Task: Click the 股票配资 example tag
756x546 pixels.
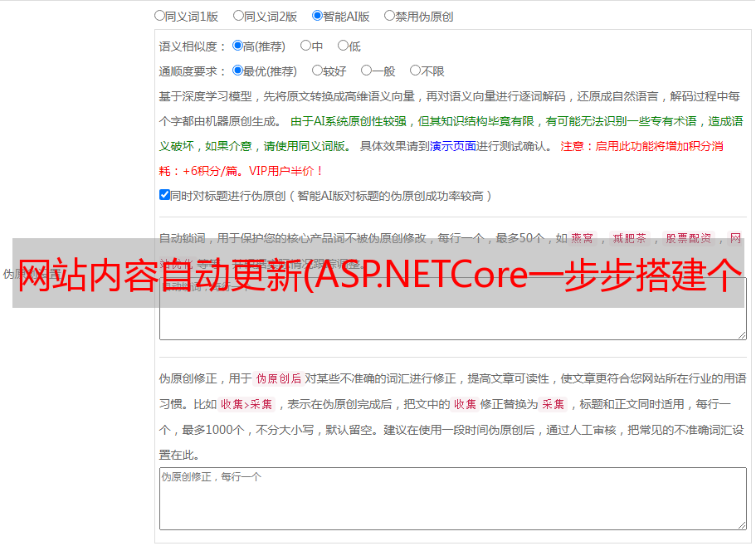Action: coord(689,238)
